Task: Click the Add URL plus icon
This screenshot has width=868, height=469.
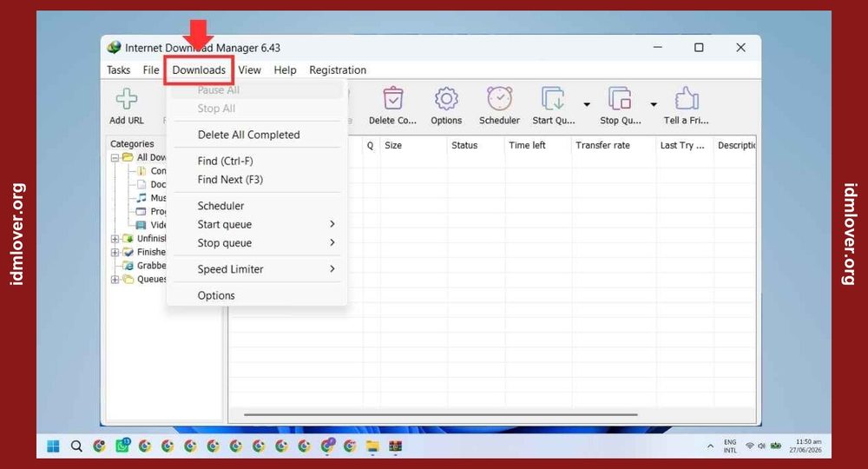Action: click(x=126, y=99)
